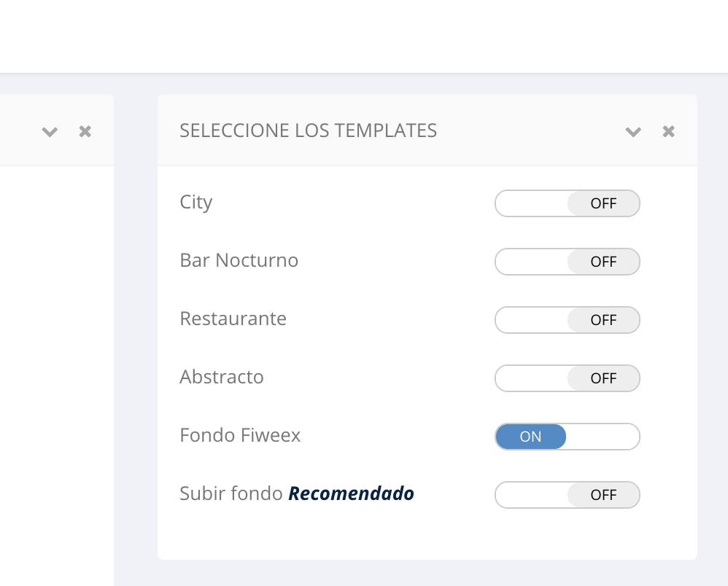Enable the City template toggle
Screen dimensions: 728x586
coord(568,203)
